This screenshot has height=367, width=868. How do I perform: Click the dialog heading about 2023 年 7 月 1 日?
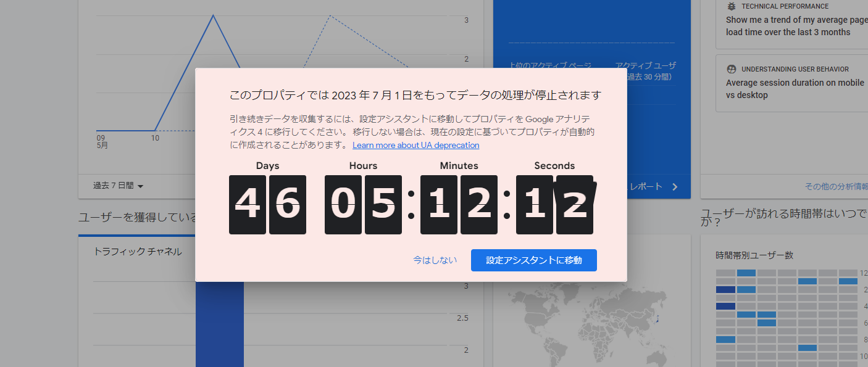pyautogui.click(x=415, y=95)
